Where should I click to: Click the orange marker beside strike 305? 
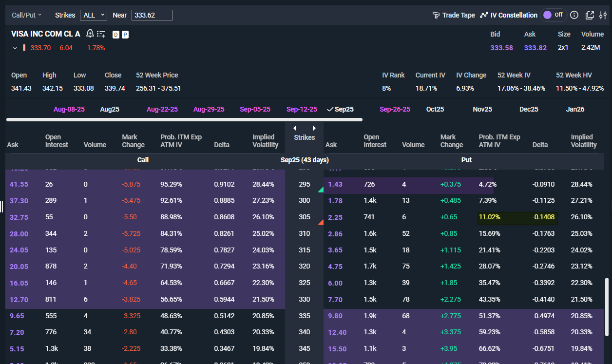tap(321, 222)
